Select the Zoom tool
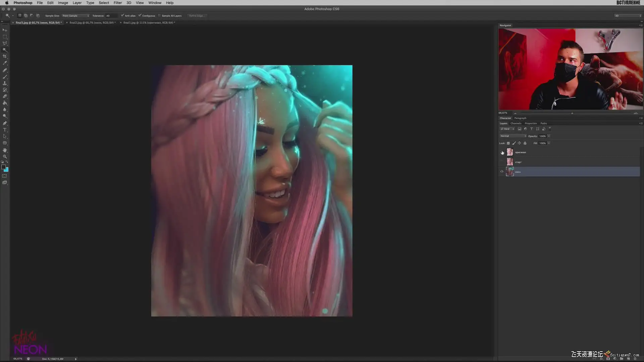This screenshot has height=362, width=644. pyautogui.click(x=5, y=157)
